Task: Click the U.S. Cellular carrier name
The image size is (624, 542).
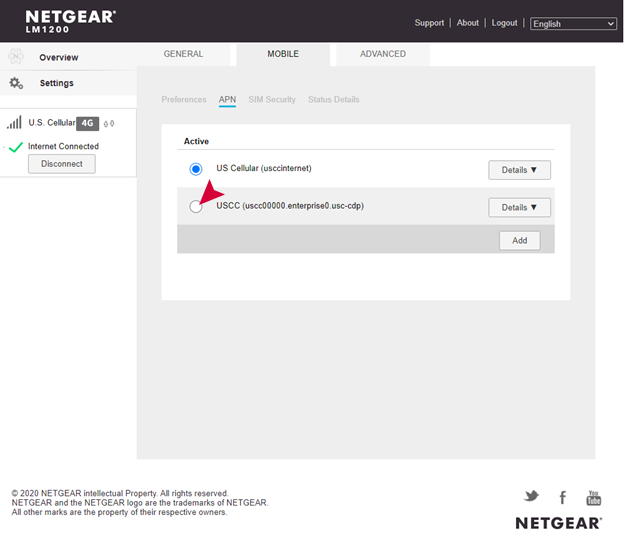Action: click(x=52, y=123)
